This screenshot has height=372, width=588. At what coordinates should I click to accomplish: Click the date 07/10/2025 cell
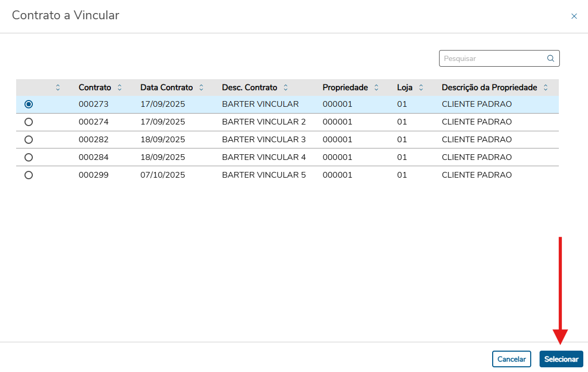[162, 175]
